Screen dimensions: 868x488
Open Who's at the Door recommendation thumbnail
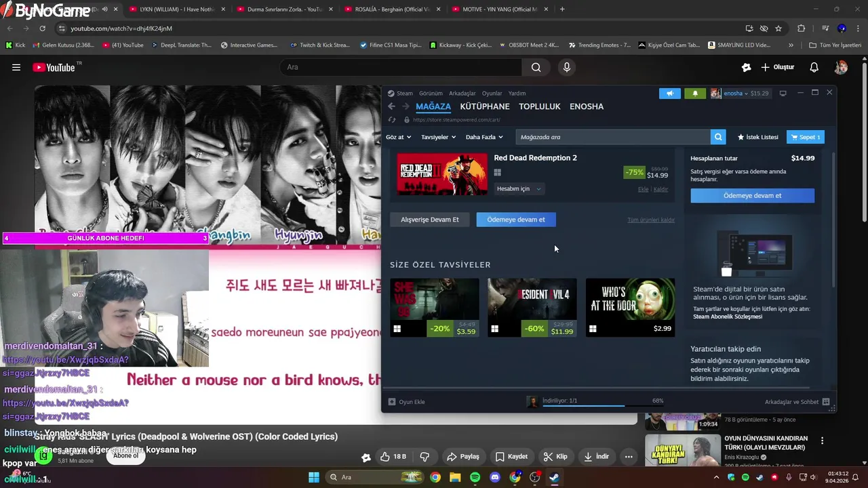pyautogui.click(x=630, y=300)
